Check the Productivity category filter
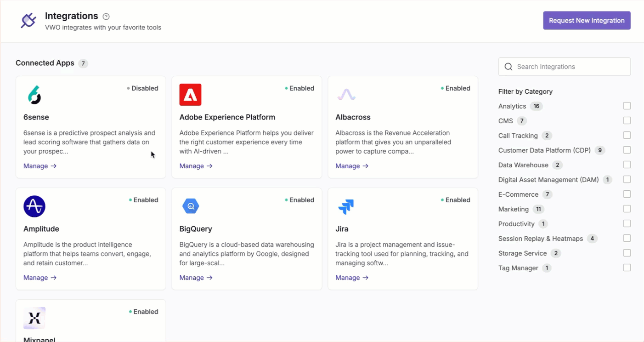This screenshot has height=342, width=644. [x=627, y=224]
